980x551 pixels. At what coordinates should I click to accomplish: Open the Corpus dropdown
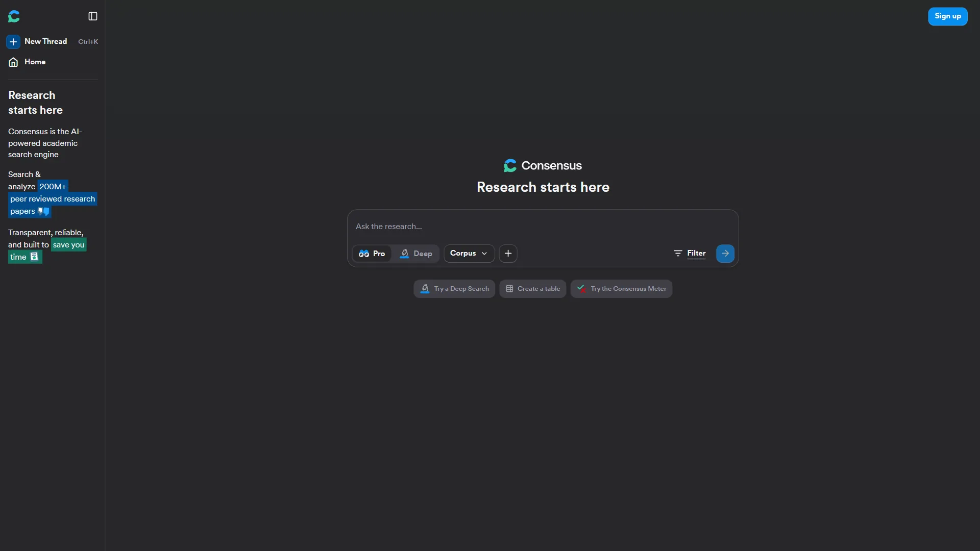469,254
